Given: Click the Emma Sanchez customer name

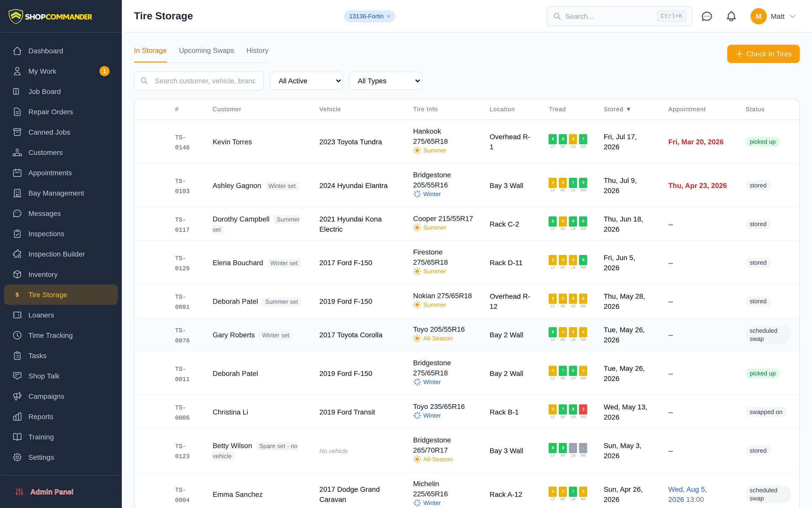Looking at the screenshot, I should click(x=238, y=494).
